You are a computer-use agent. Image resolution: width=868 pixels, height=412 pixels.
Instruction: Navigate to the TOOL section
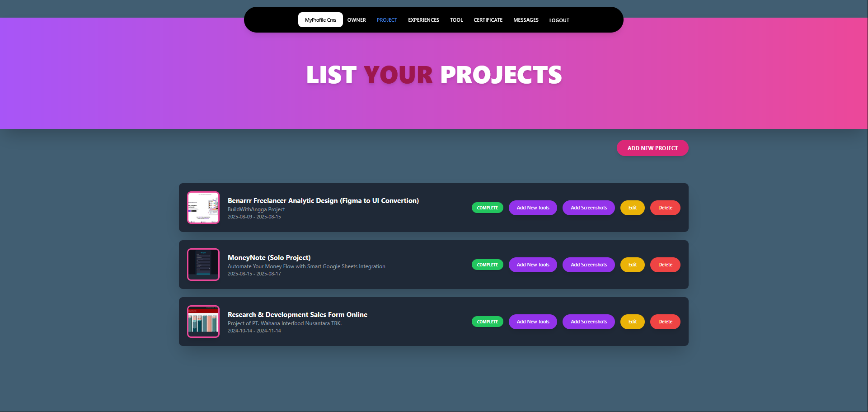pyautogui.click(x=456, y=20)
